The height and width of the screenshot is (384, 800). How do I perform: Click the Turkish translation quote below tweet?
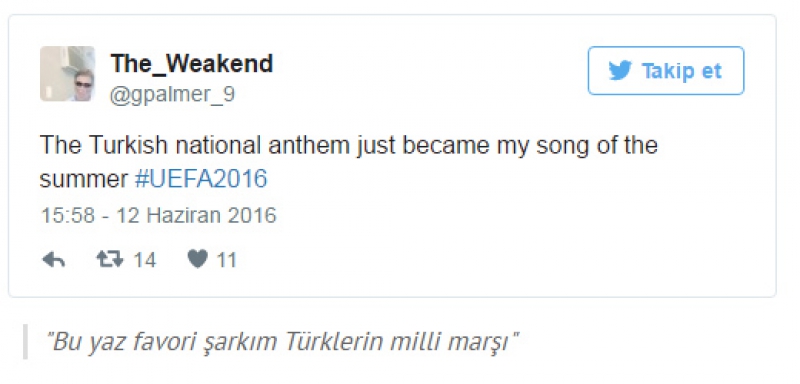[x=282, y=342]
